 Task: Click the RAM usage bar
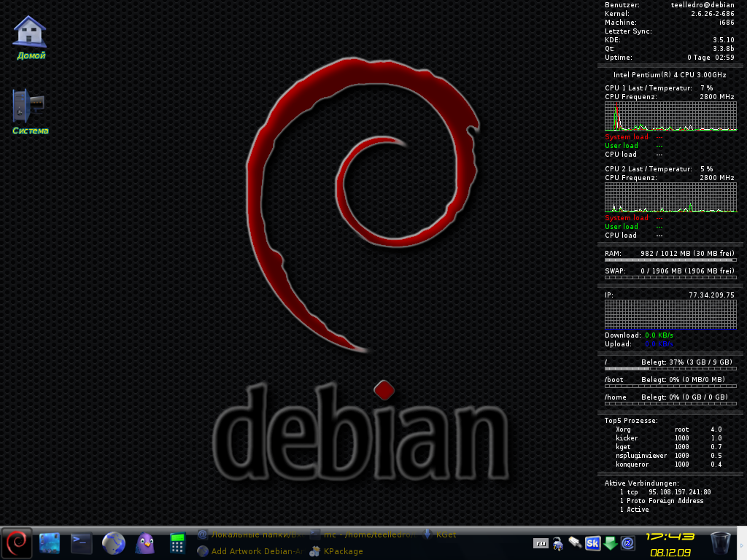tap(671, 260)
